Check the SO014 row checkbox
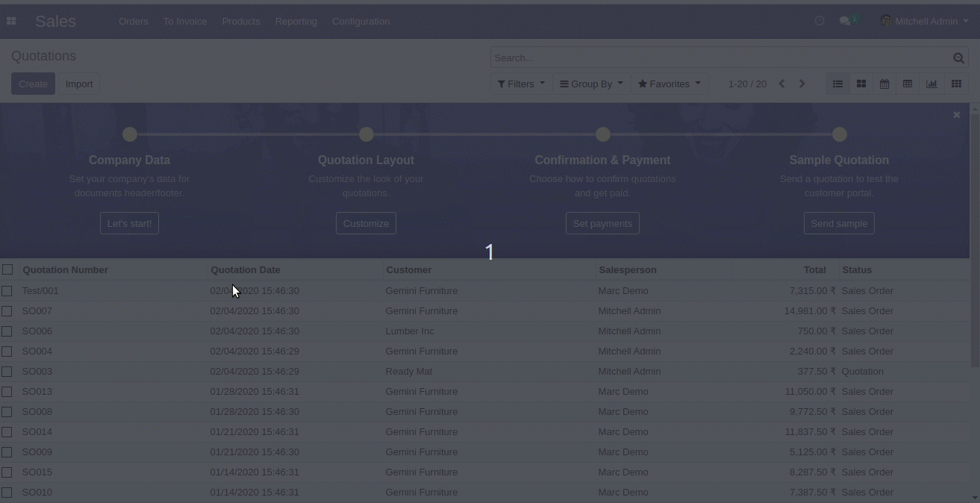This screenshot has width=980, height=503. 7,431
